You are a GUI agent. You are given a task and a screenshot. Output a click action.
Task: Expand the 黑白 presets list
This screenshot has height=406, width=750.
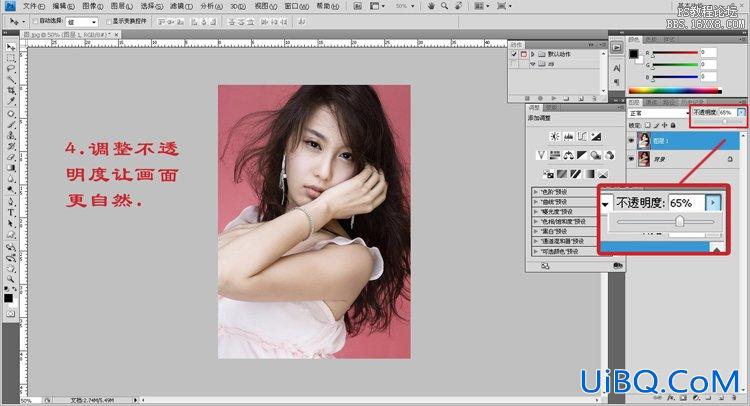[x=535, y=231]
